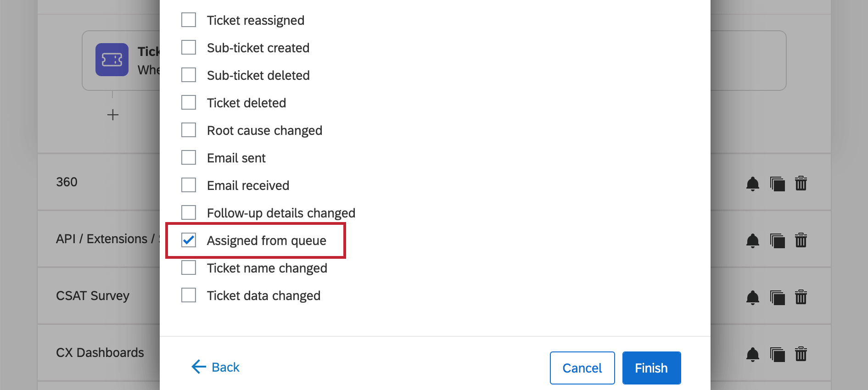Click the purple ticket event icon

pos(112,60)
